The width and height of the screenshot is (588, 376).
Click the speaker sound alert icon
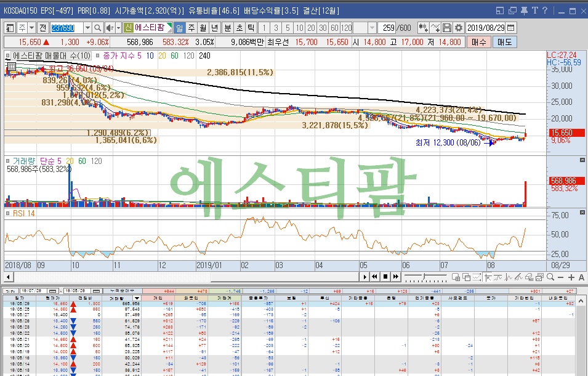110,28
